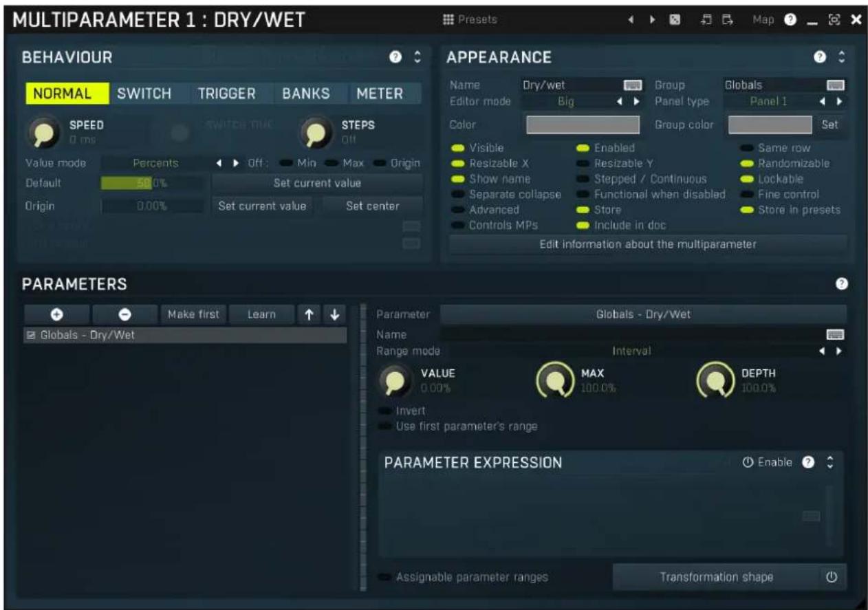
Task: Click keyboard icon in Appearance Name field
Action: click(x=632, y=85)
